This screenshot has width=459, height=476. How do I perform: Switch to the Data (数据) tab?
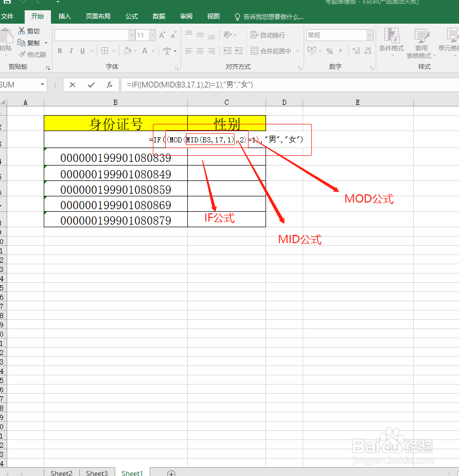pyautogui.click(x=158, y=16)
